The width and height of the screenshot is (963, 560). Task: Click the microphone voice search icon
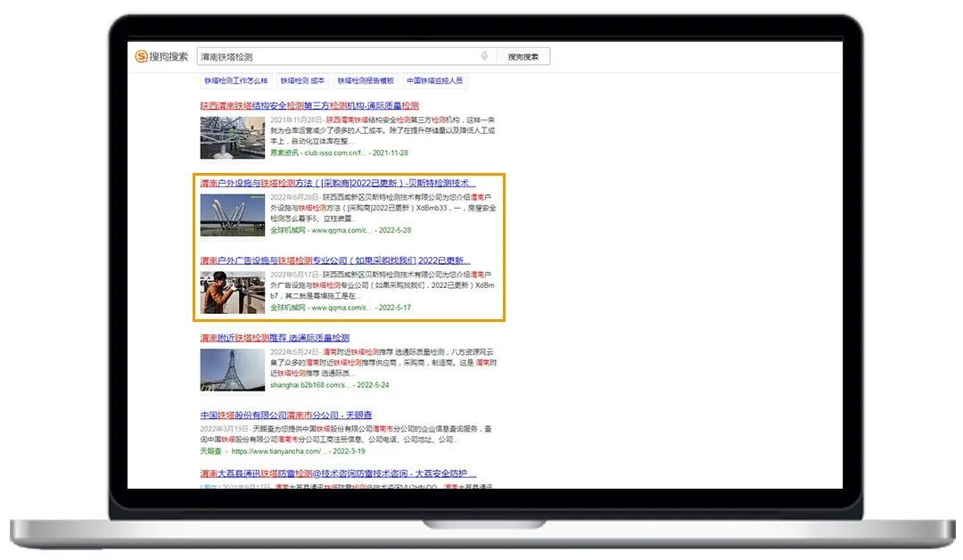coord(484,56)
